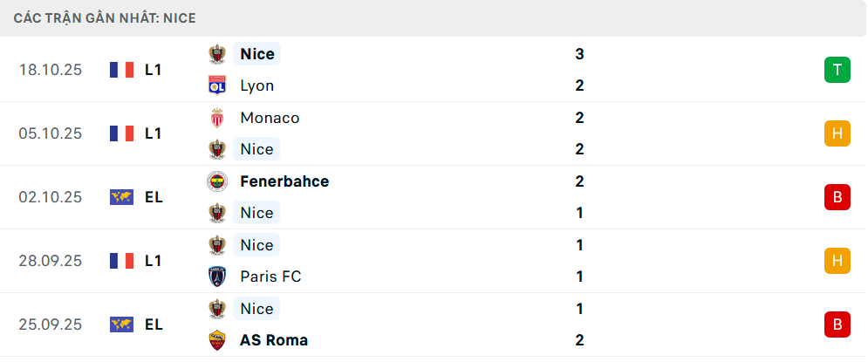Click the green T result badge
The image size is (868, 362).
837,70
